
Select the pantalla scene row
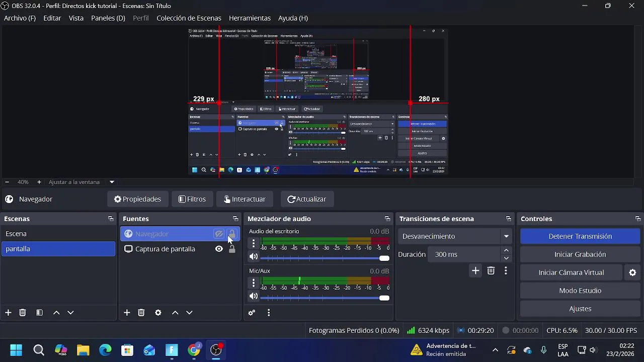click(x=58, y=249)
